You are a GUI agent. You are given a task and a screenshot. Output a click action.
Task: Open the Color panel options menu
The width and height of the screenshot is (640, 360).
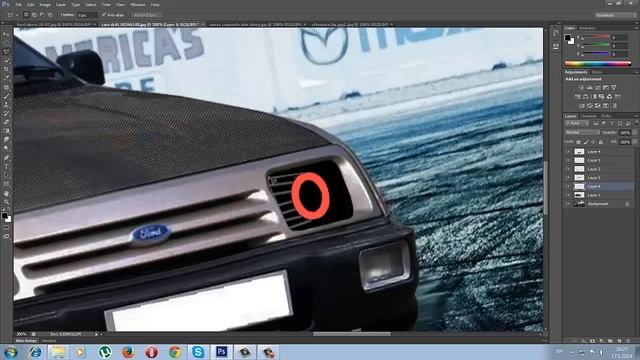coord(636,28)
